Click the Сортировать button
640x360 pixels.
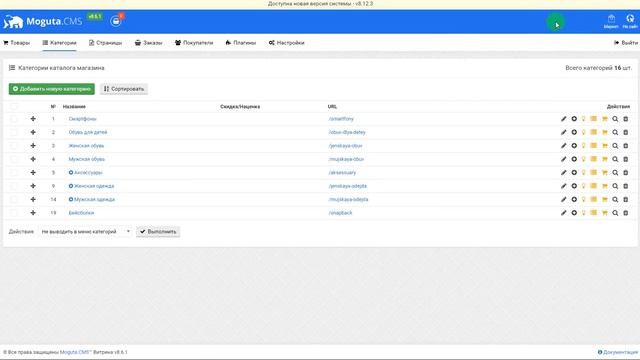point(124,89)
